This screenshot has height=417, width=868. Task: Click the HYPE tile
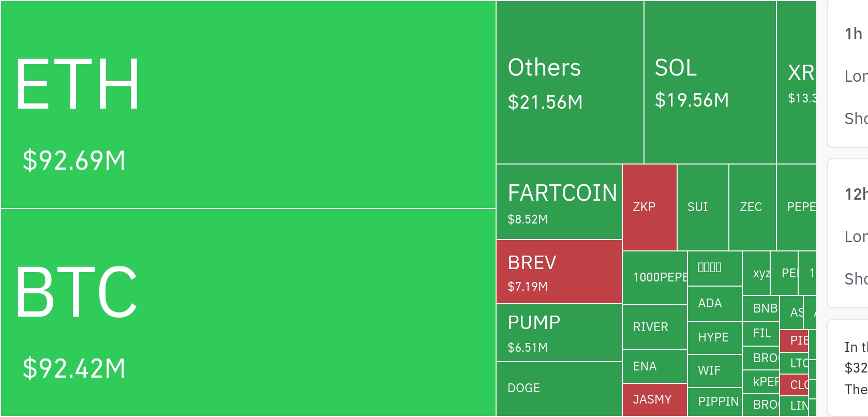click(x=715, y=337)
